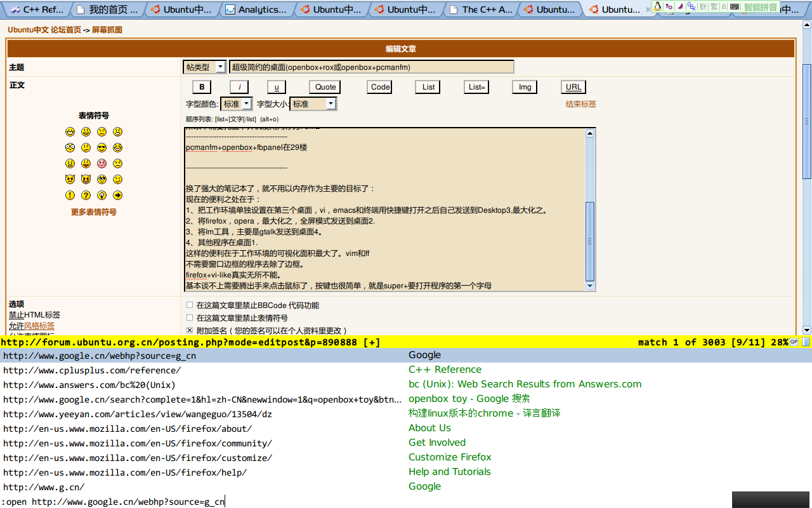The height and width of the screenshot is (508, 812).
Task: Open the 字型大小 font size dropdown
Action: pyautogui.click(x=313, y=104)
